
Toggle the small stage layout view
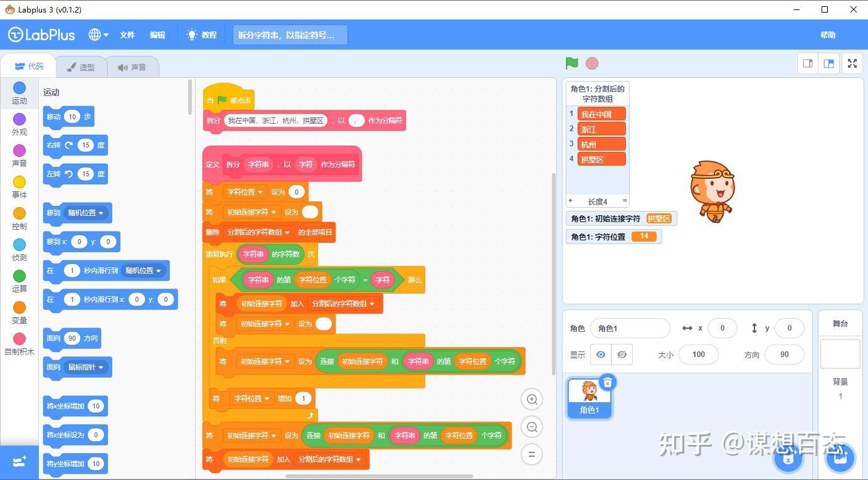[x=807, y=63]
